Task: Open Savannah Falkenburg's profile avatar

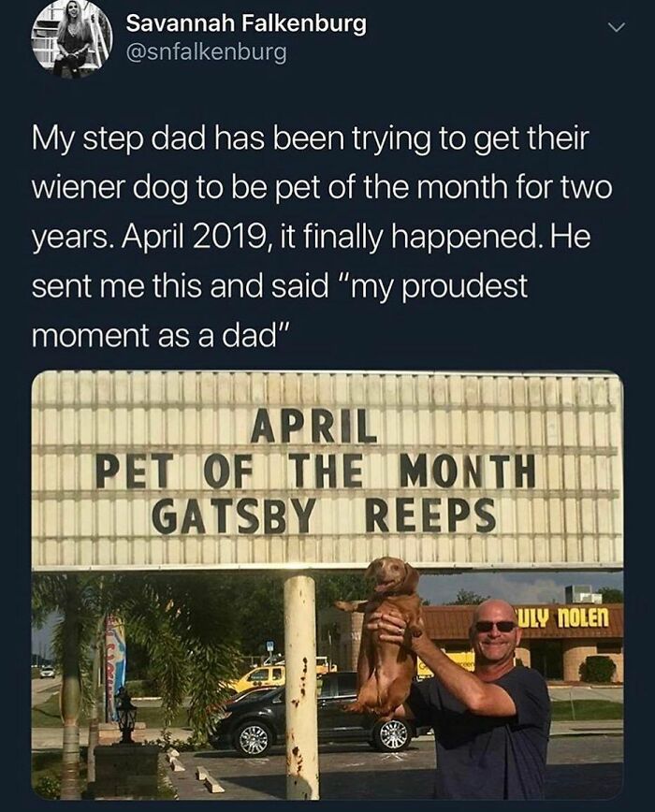Action: [72, 39]
